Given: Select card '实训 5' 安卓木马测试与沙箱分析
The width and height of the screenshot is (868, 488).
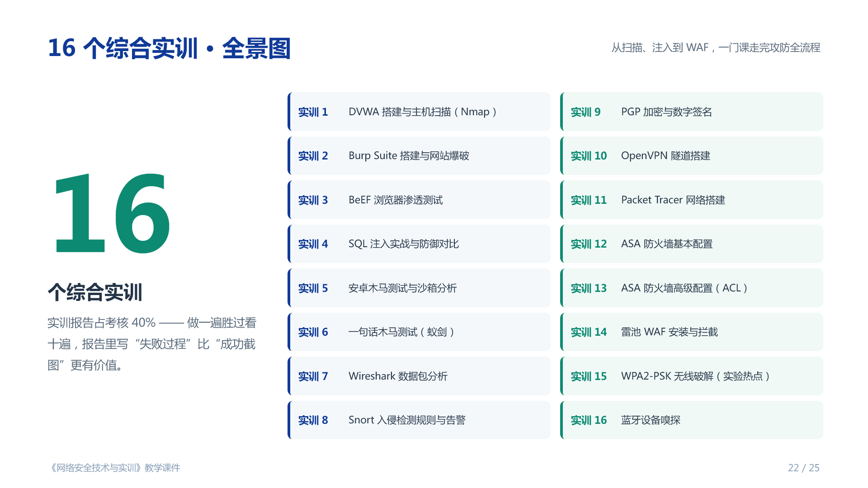Looking at the screenshot, I should point(419,288).
